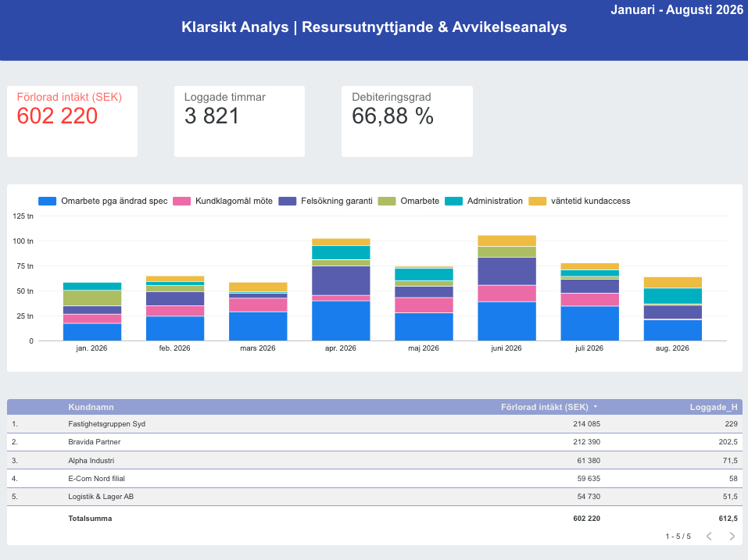Sort table by Förlorad intäkt (SEK) header
This screenshot has height=560, width=748.
[544, 407]
